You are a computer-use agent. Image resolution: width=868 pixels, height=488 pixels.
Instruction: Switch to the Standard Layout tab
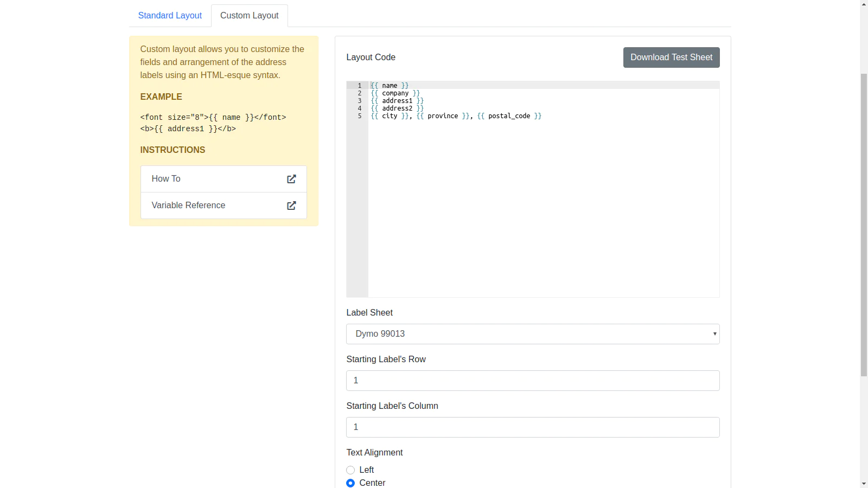coord(170,16)
